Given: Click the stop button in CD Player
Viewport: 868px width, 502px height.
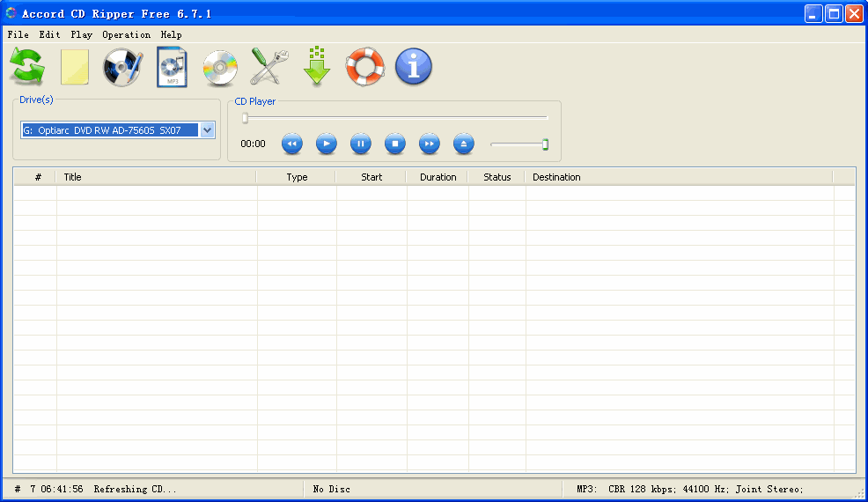Looking at the screenshot, I should click(394, 144).
